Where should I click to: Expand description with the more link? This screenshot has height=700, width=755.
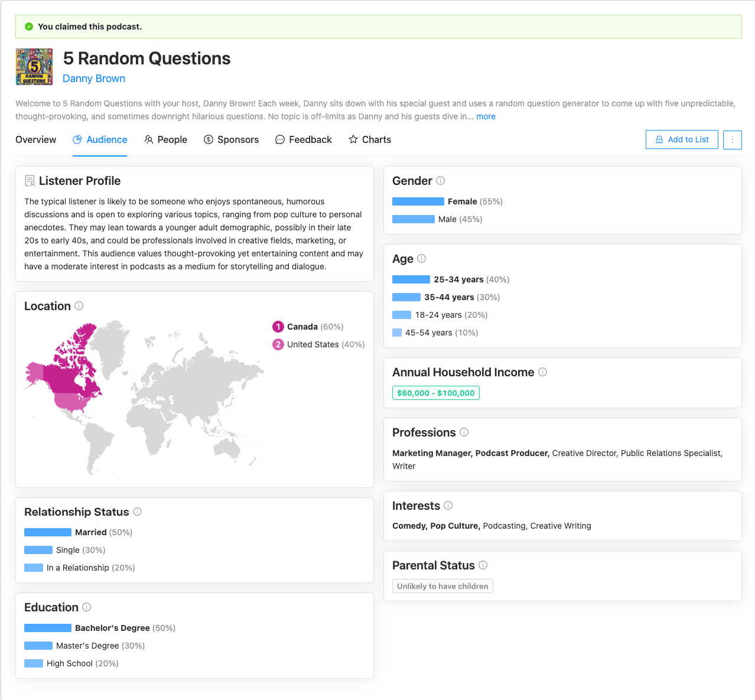(x=486, y=116)
